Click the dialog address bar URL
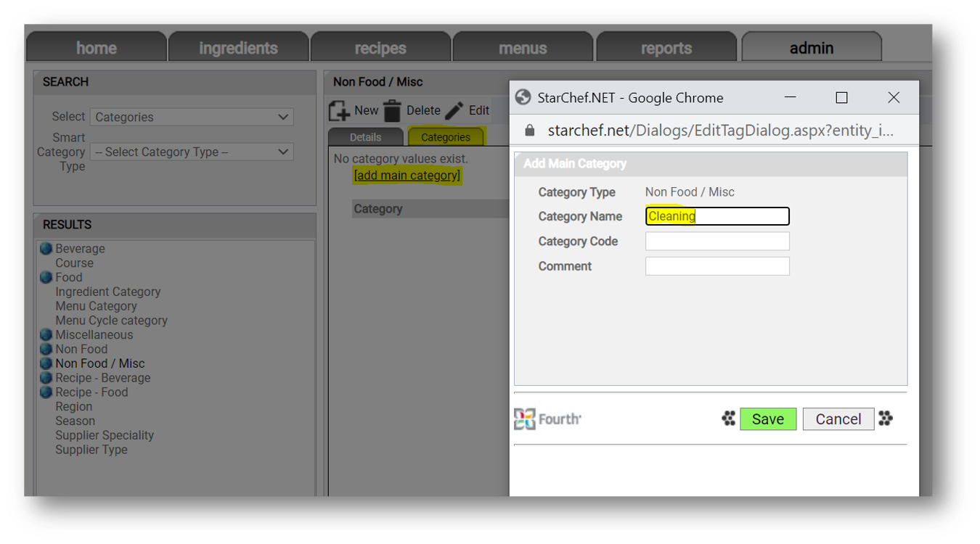Image resolution: width=980 pixels, height=544 pixels. coord(721,131)
